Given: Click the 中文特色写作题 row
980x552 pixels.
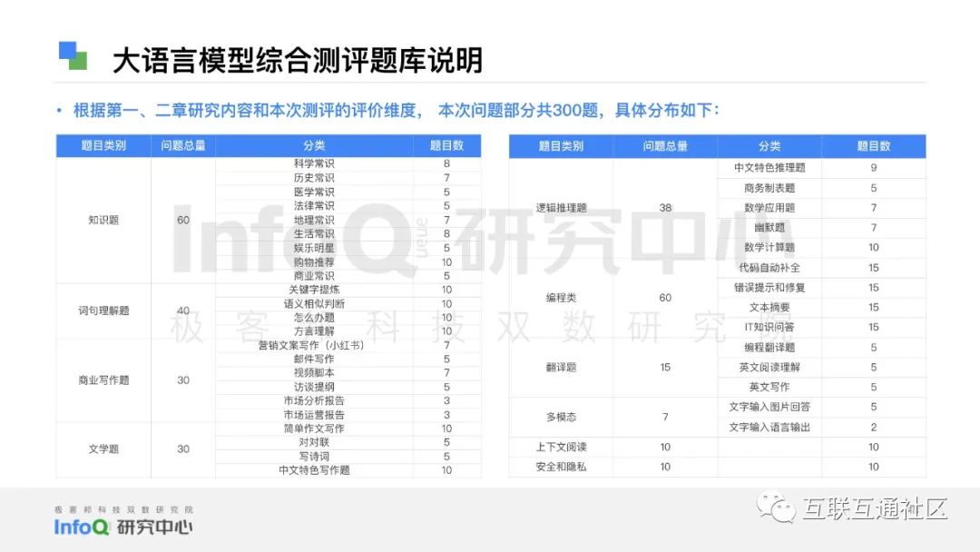Looking at the screenshot, I should click(x=348, y=470).
